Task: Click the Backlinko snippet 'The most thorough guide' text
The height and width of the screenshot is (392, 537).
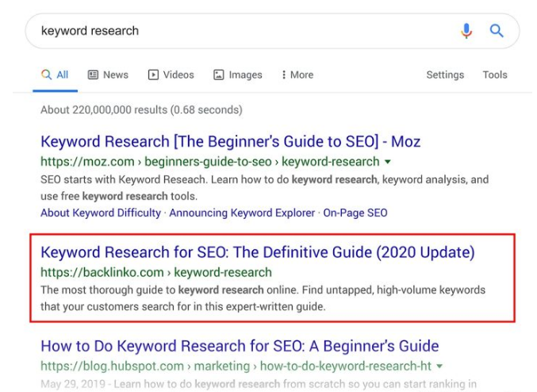Action: tap(263, 298)
